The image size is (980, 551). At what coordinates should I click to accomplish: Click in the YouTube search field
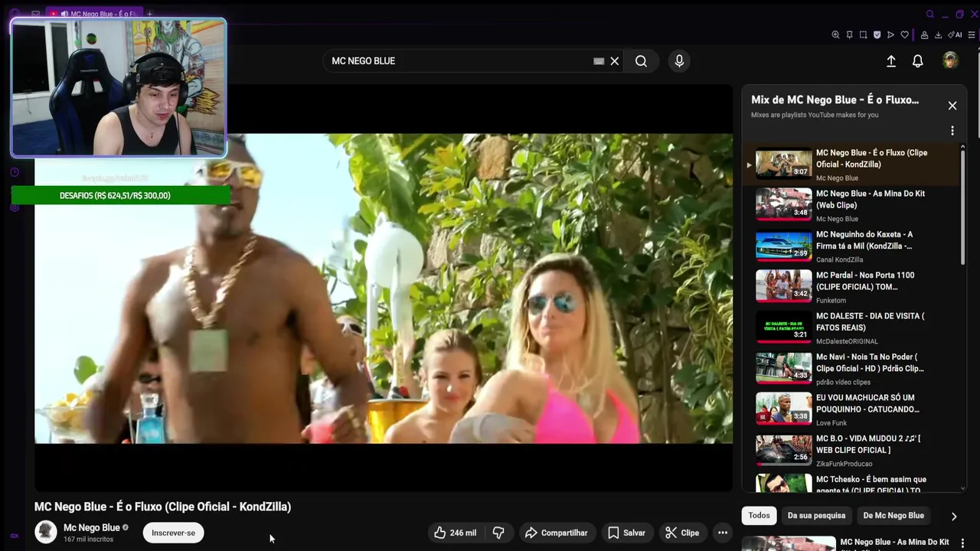pyautogui.click(x=459, y=61)
